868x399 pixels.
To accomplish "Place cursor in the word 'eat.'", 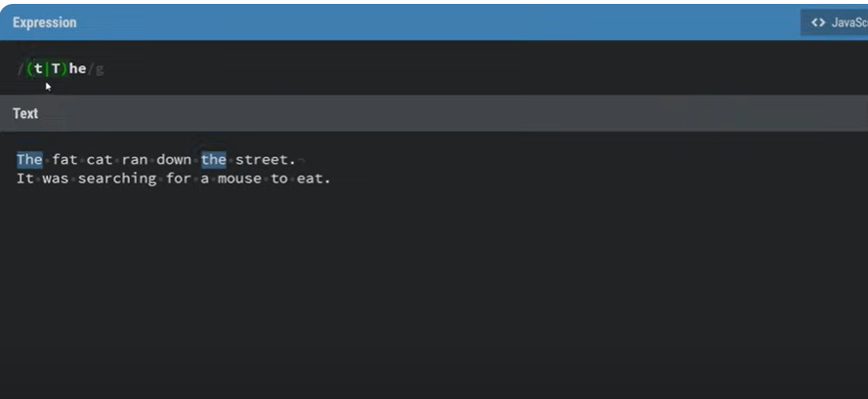I will point(313,179).
